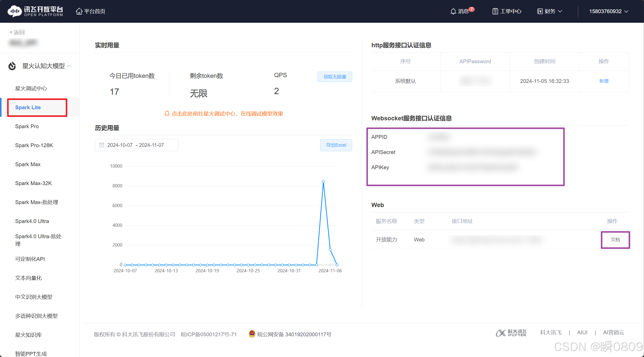Open account menu 15803760932
Screen dimensions: 644x357
coord(609,11)
